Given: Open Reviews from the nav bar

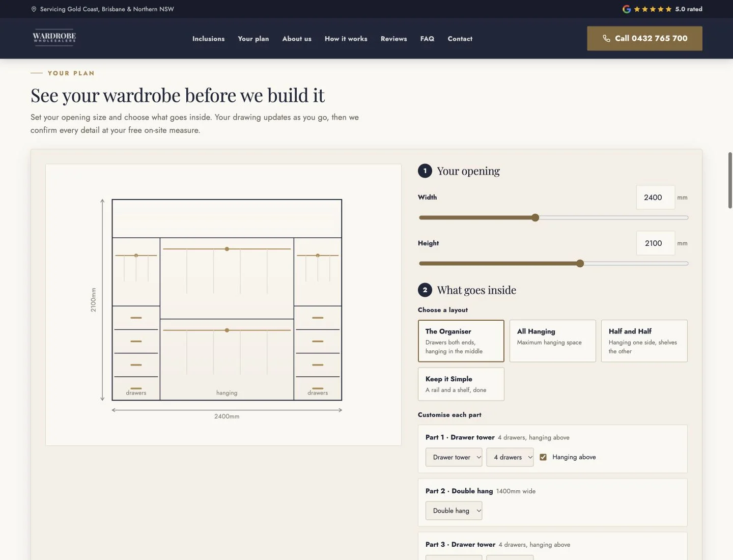Looking at the screenshot, I should click(394, 39).
